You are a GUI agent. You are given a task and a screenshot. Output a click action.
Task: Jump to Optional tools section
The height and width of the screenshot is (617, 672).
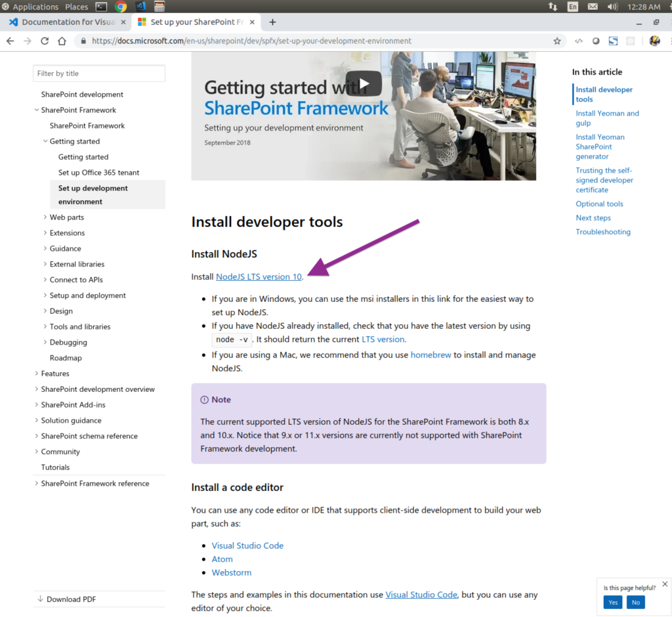pos(599,203)
